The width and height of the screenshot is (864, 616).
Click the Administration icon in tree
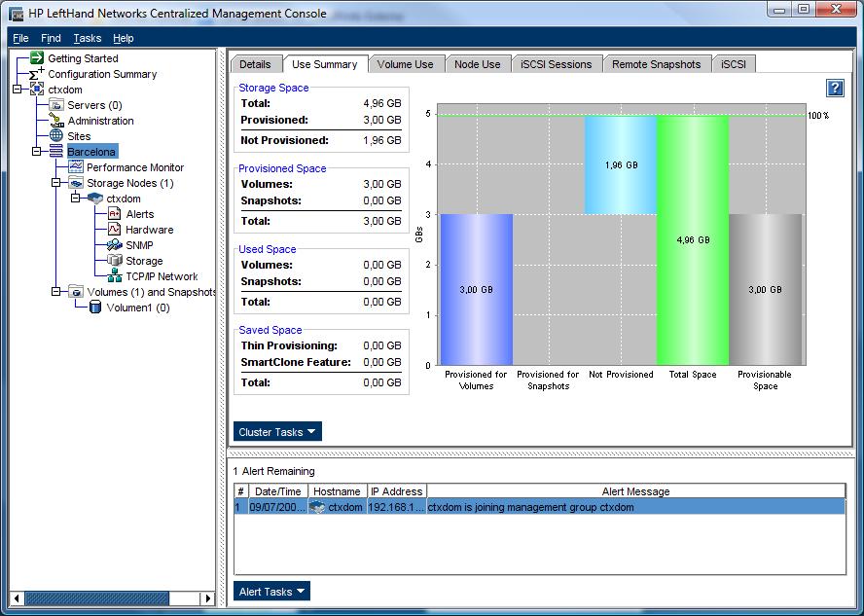(x=56, y=120)
